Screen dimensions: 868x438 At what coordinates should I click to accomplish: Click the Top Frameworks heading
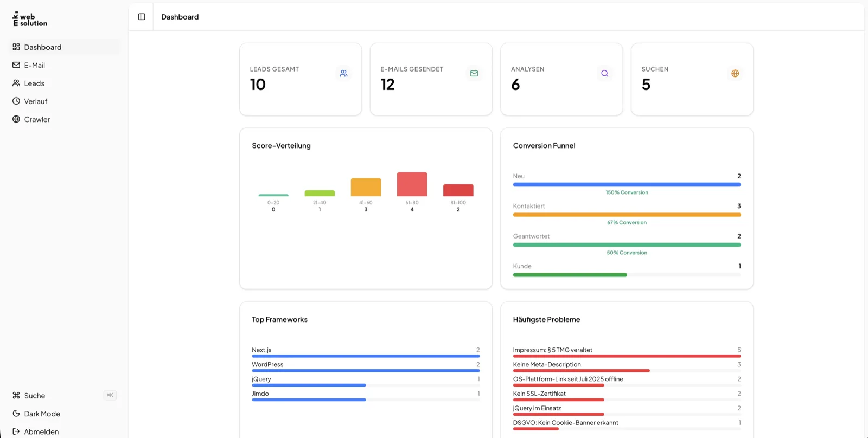coord(279,319)
